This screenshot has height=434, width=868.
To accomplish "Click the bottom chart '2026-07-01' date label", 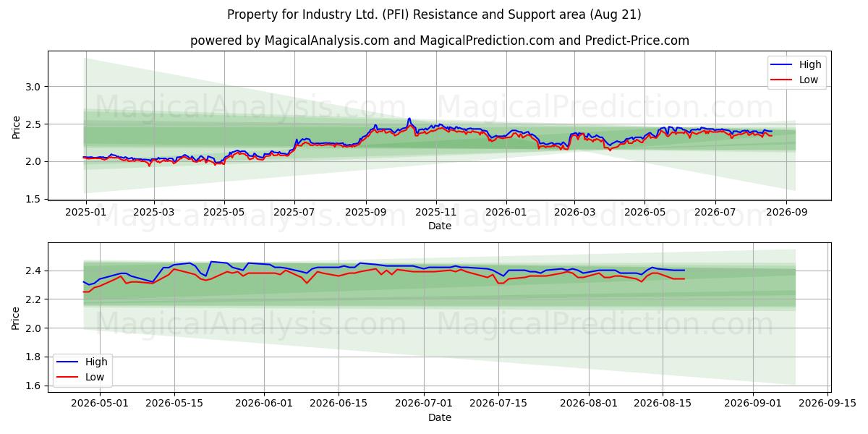I will (x=424, y=404).
